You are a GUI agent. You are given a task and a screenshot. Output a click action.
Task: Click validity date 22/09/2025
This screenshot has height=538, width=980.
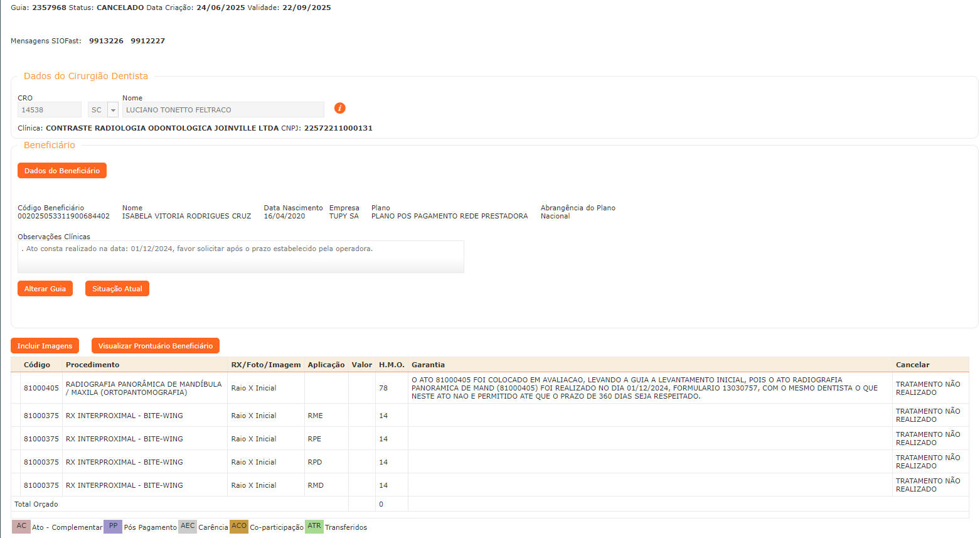coord(307,8)
